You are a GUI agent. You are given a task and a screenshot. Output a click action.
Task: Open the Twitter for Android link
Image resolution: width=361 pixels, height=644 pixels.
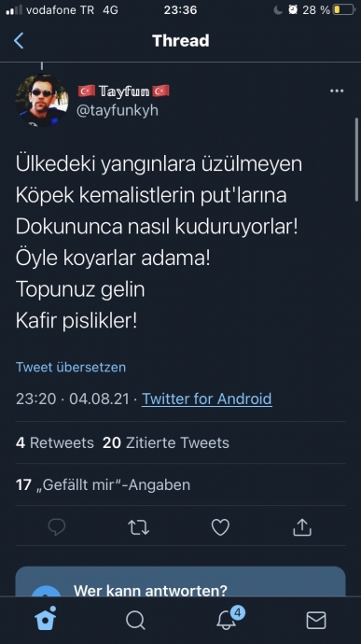pyautogui.click(x=206, y=399)
